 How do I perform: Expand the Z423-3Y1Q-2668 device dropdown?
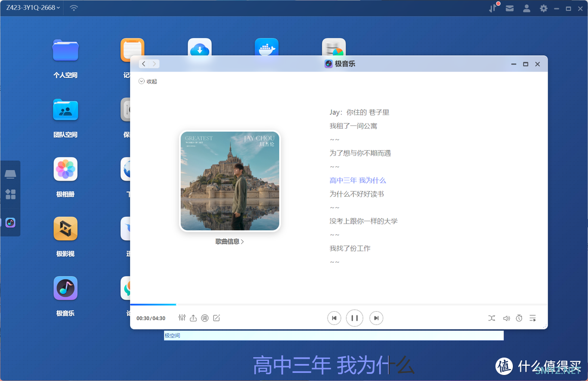33,8
